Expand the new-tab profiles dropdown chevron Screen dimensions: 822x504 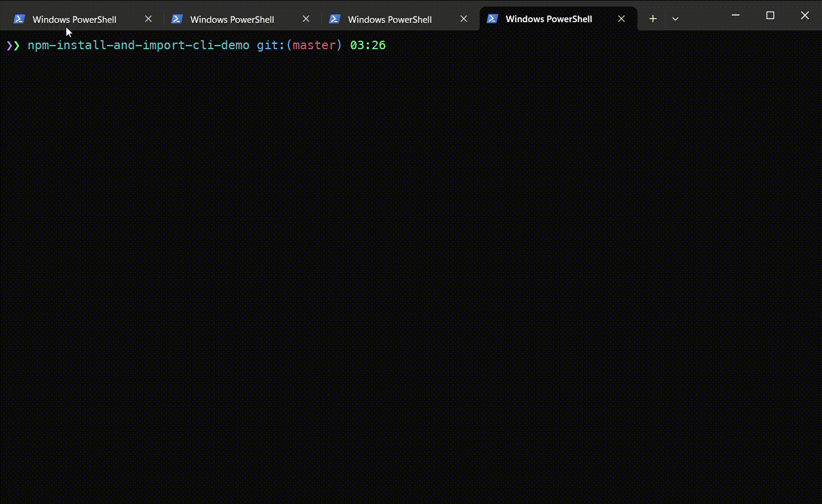(x=675, y=19)
